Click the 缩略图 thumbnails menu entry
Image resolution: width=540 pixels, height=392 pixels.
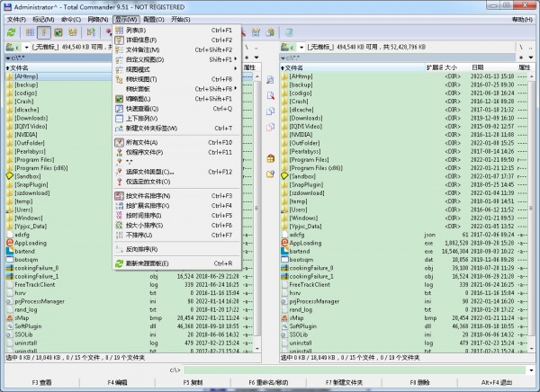pos(138,99)
